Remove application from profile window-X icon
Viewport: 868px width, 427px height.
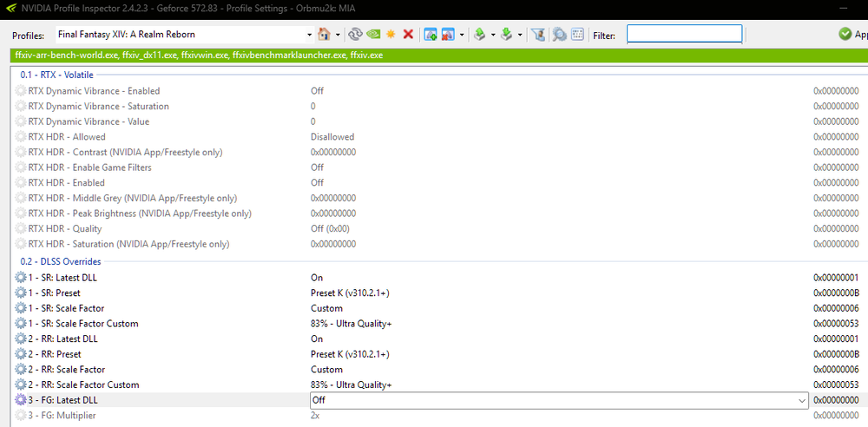pos(448,35)
